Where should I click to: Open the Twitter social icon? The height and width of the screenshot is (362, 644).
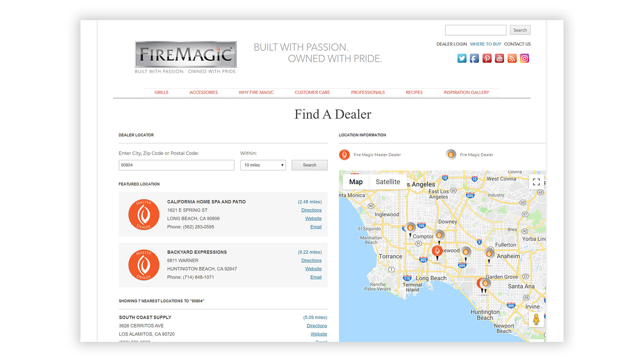462,58
